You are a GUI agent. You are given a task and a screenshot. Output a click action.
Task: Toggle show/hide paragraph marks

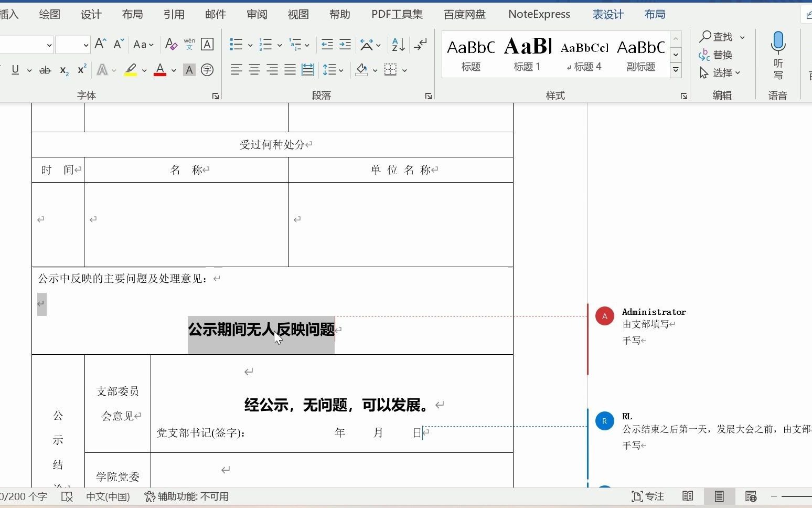420,45
